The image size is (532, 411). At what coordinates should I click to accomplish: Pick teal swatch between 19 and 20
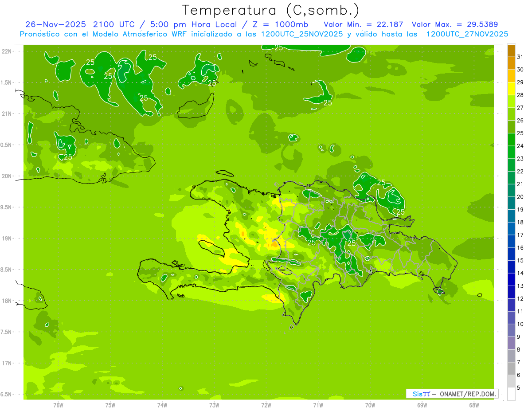(x=511, y=203)
